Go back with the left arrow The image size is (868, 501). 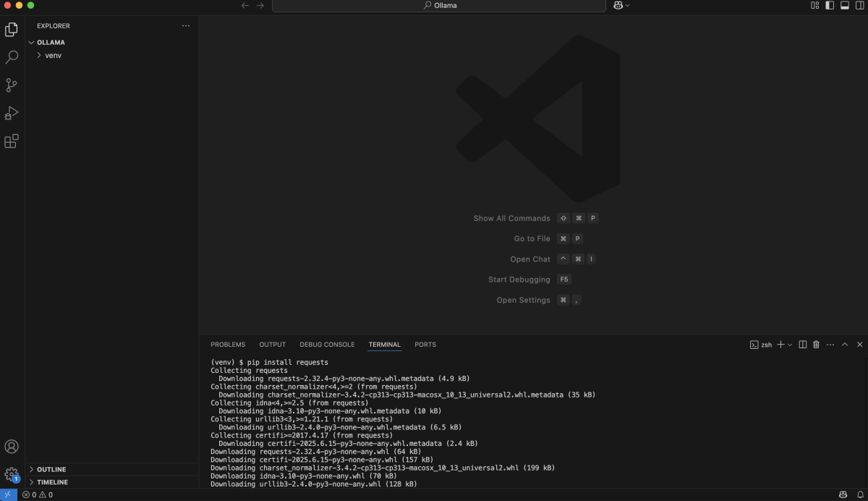[244, 5]
